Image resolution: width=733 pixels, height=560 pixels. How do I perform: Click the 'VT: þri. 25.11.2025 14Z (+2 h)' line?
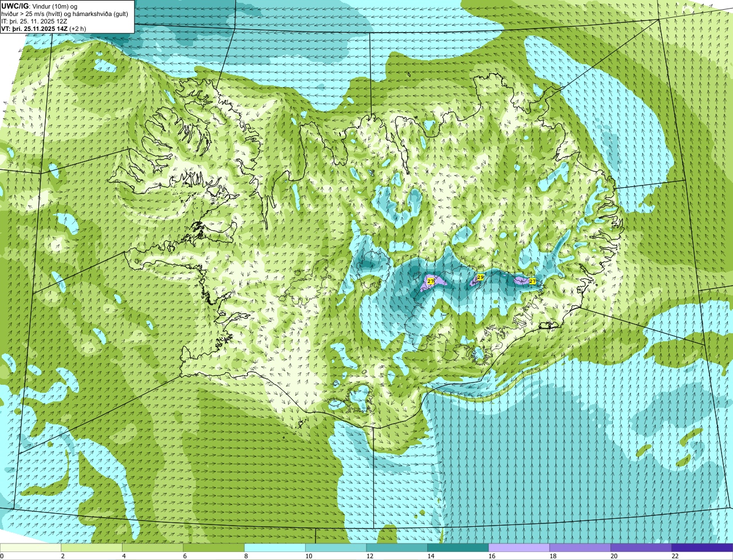44,28
